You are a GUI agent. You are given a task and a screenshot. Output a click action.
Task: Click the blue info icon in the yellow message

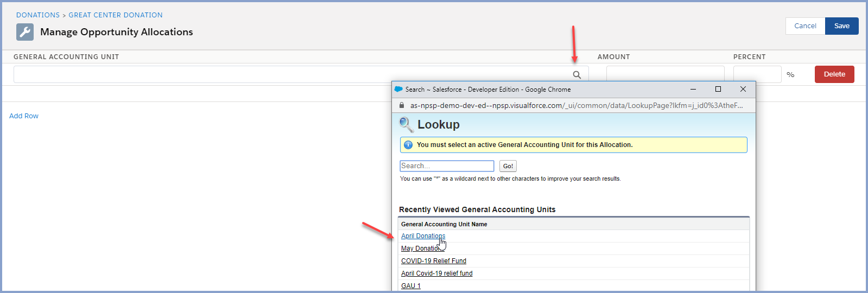coord(408,145)
